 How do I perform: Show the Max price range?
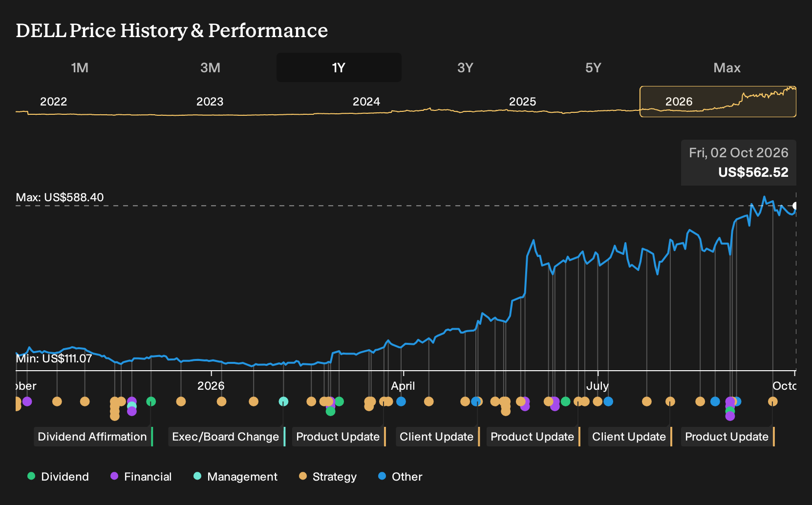pos(727,67)
